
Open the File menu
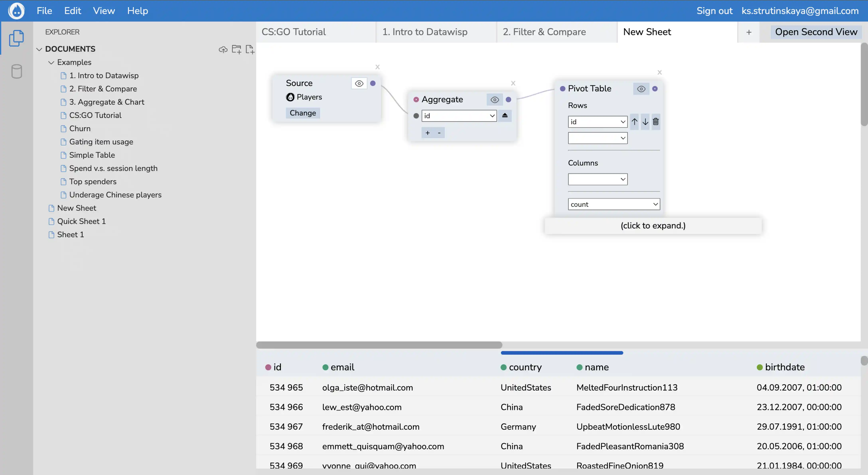click(44, 11)
